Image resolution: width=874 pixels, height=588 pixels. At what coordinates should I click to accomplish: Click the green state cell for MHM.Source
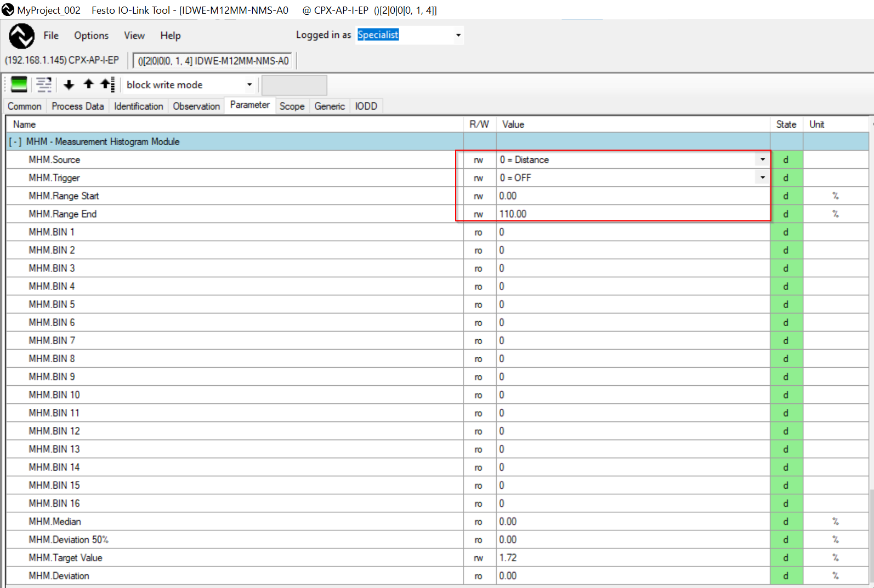coord(786,159)
